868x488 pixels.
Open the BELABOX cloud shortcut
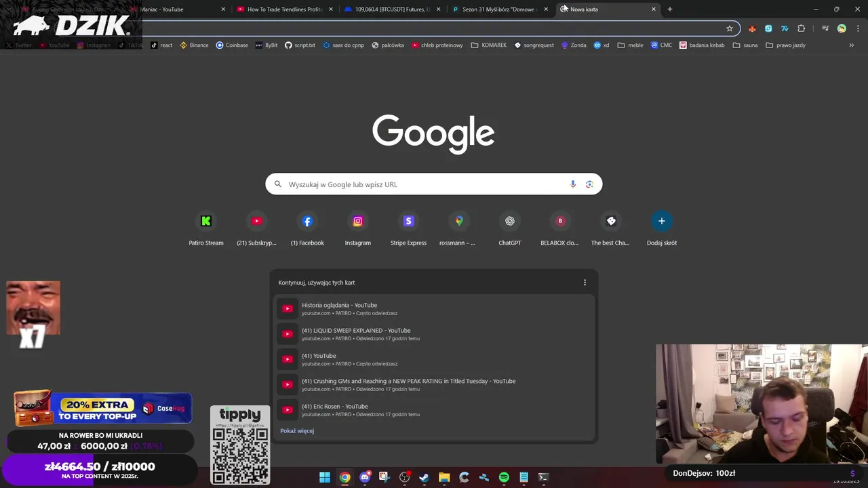click(560, 229)
